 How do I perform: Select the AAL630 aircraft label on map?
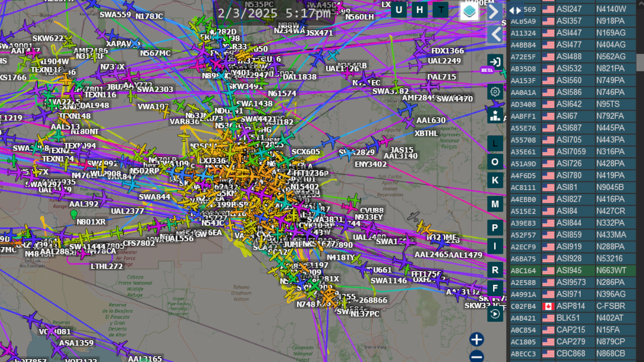431,120
